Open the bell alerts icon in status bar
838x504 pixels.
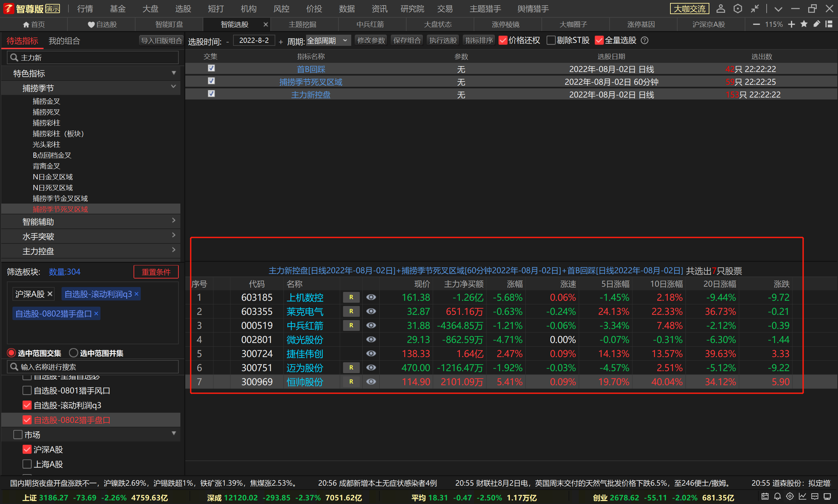[777, 496]
